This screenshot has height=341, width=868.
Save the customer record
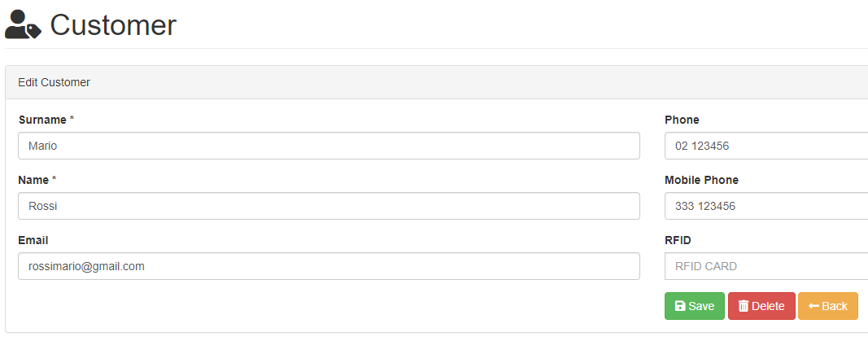pos(694,306)
